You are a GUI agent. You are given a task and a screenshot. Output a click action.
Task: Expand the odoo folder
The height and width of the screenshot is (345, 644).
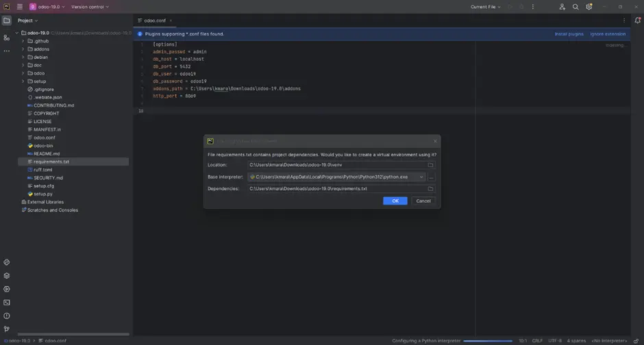(23, 73)
